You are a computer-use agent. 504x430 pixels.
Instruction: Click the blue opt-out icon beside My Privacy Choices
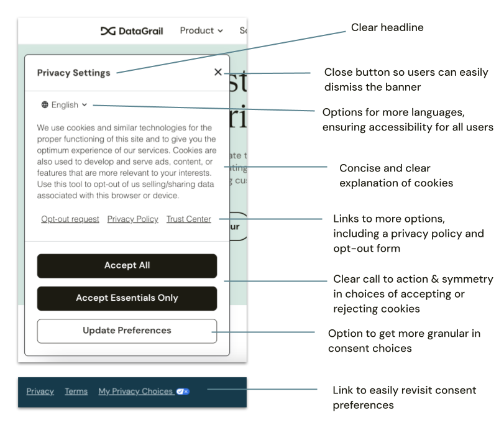tap(181, 391)
